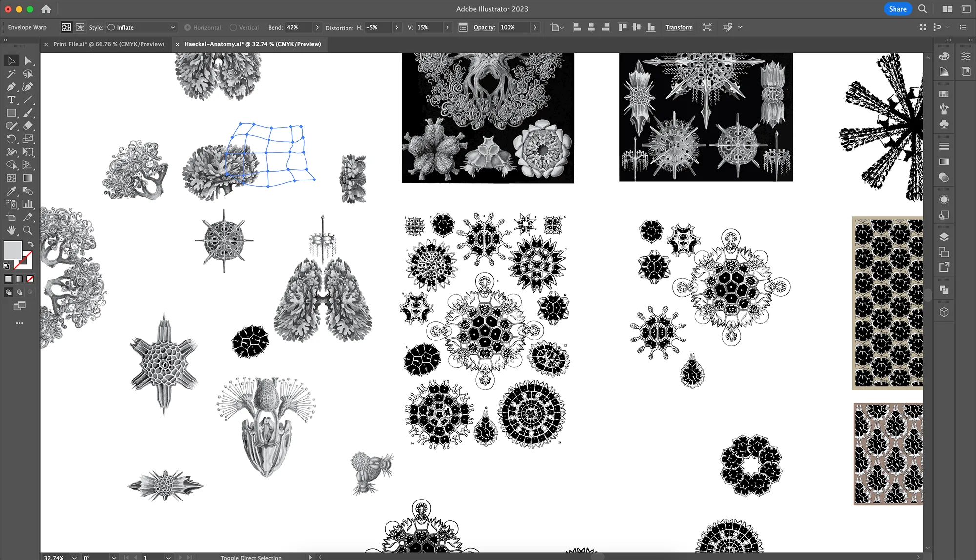Screen dimensions: 976x560
Task: Open the Select Similar Objects dropdown arrow
Action: coord(740,27)
